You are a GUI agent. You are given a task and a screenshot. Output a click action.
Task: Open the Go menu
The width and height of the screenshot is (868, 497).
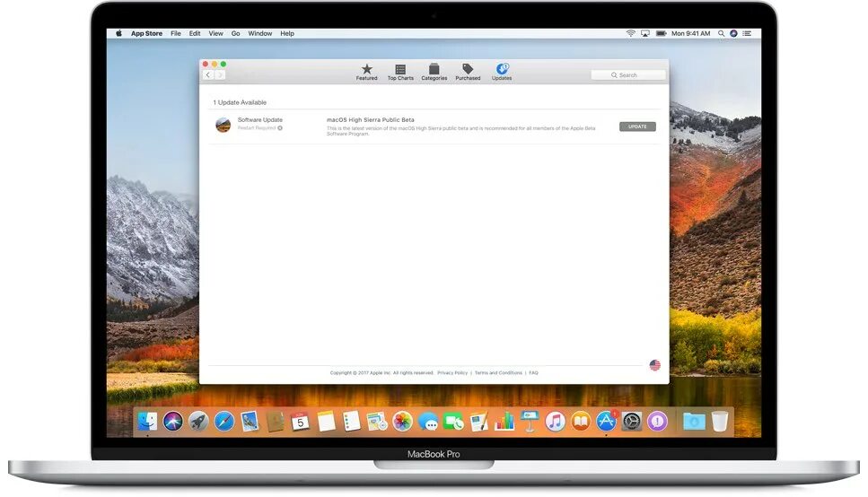tap(236, 33)
